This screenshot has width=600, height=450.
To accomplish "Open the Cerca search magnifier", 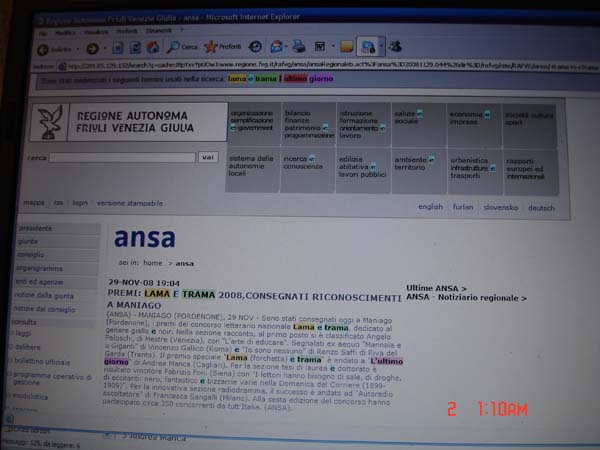I will (x=182, y=47).
